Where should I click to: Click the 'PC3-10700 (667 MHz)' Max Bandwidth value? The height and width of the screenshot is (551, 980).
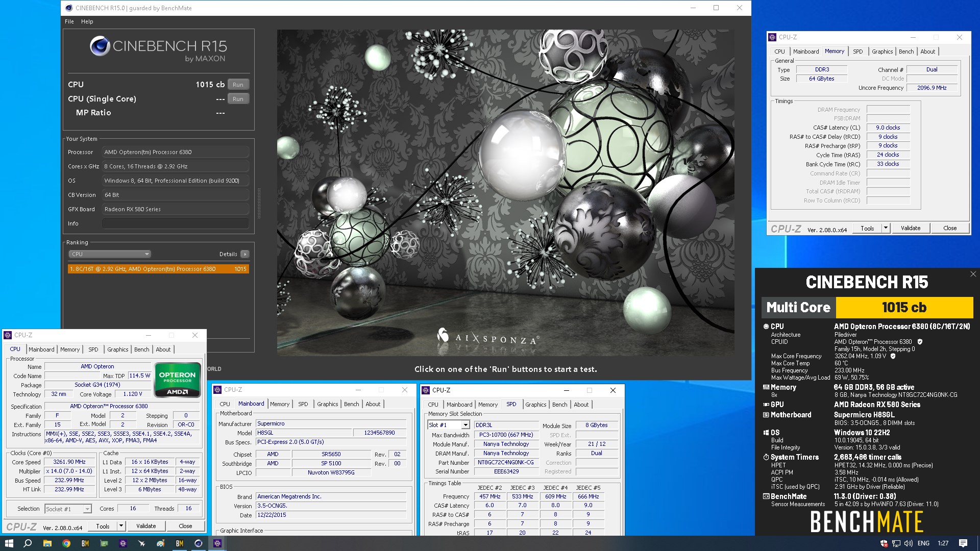pyautogui.click(x=506, y=435)
